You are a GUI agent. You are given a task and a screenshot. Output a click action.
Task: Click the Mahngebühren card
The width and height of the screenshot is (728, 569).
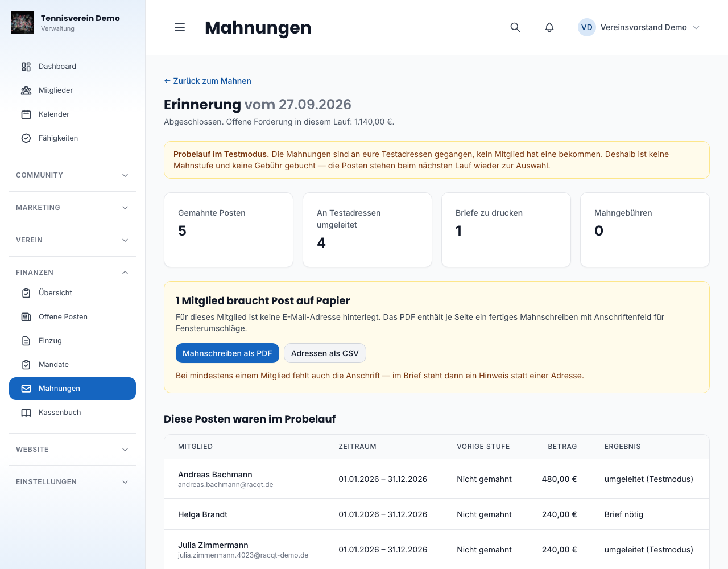pos(645,230)
